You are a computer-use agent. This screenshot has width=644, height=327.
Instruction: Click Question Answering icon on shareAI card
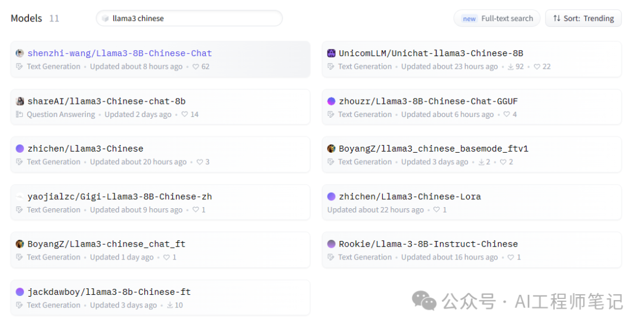click(x=20, y=115)
